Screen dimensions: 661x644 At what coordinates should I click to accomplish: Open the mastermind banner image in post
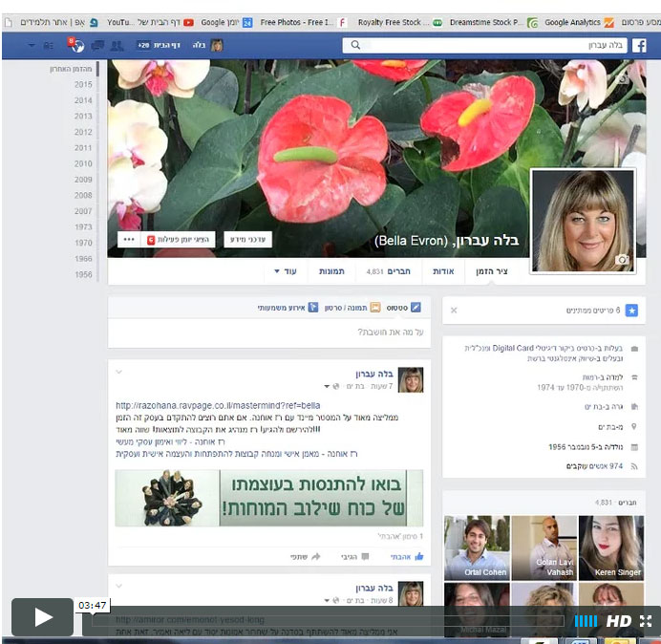(x=269, y=498)
